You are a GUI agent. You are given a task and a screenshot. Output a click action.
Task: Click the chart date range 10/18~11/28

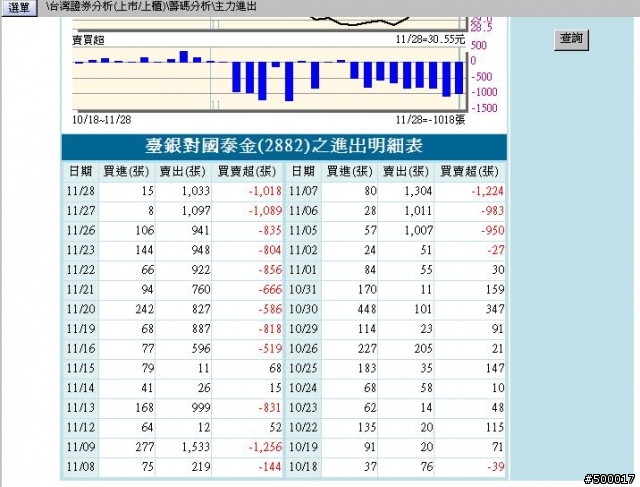pyautogui.click(x=102, y=120)
